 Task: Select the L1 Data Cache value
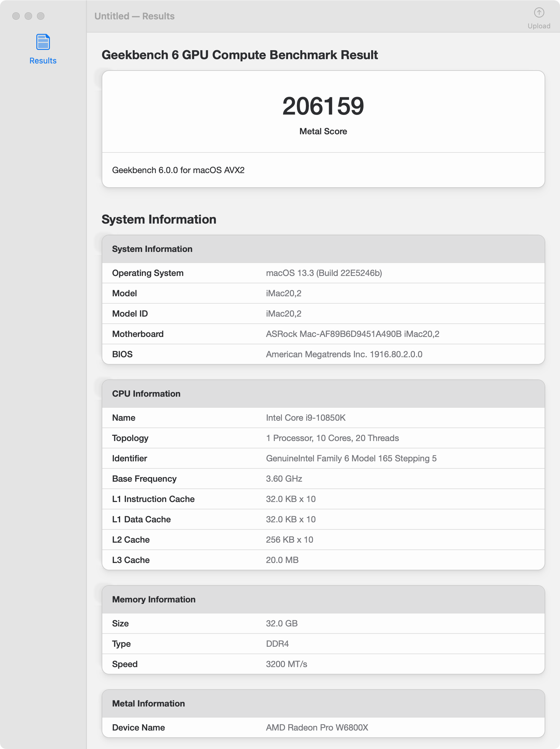(290, 519)
